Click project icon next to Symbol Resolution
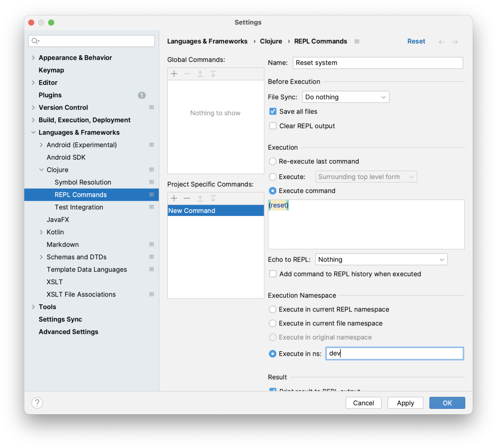 coord(151,182)
